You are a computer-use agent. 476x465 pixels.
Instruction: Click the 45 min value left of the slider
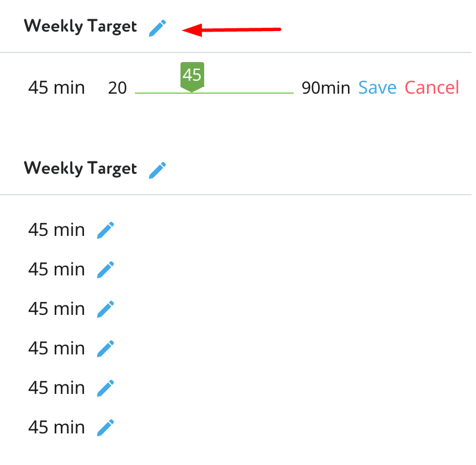[56, 88]
